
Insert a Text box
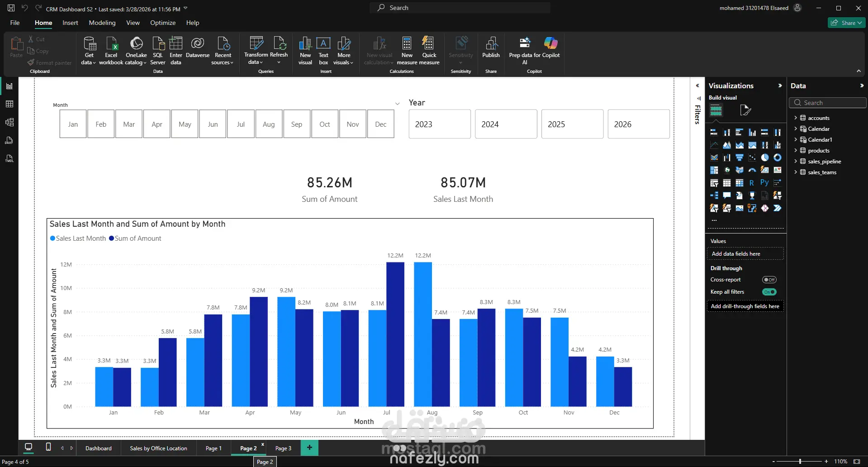[323, 50]
